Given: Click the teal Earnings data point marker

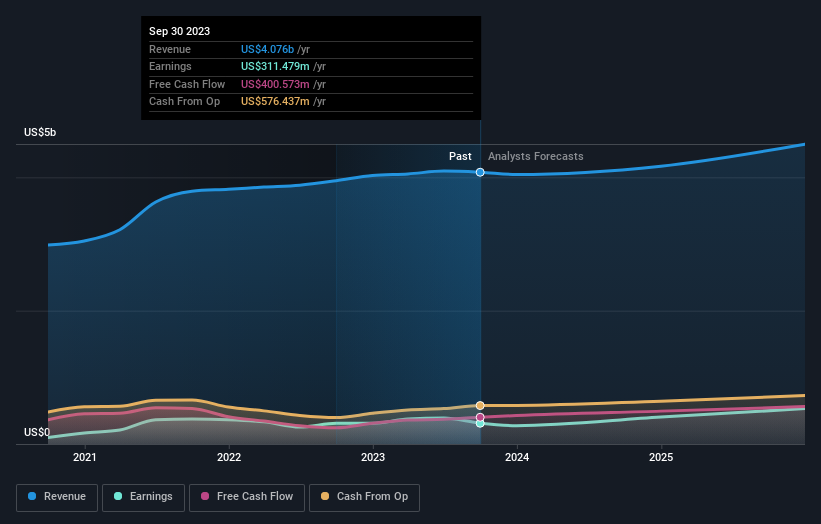Looking at the screenshot, I should [x=480, y=423].
